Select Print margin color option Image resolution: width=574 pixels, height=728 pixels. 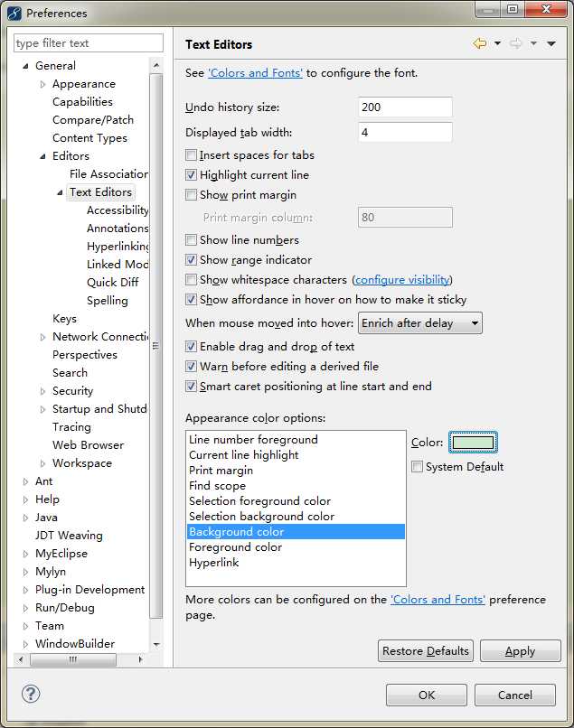(296, 470)
